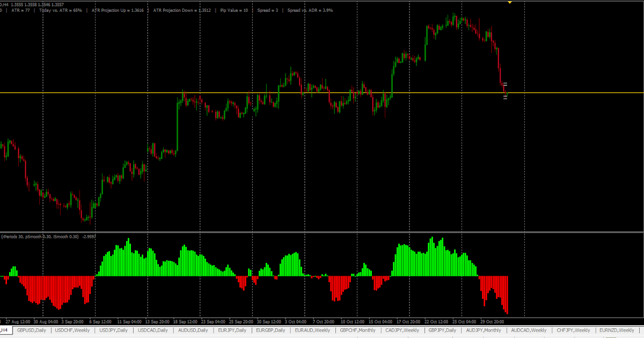Click the Spread vs. ADR = 3.9% text

[x=310, y=10]
